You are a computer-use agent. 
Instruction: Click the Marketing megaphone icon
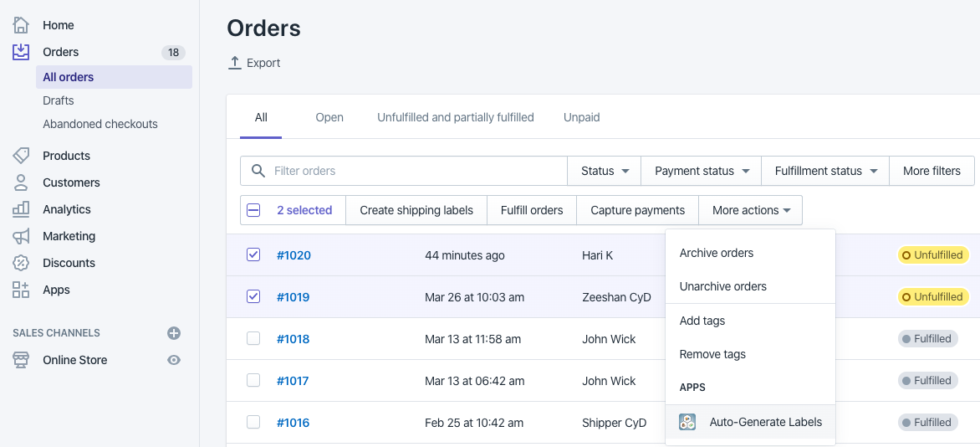(21, 236)
